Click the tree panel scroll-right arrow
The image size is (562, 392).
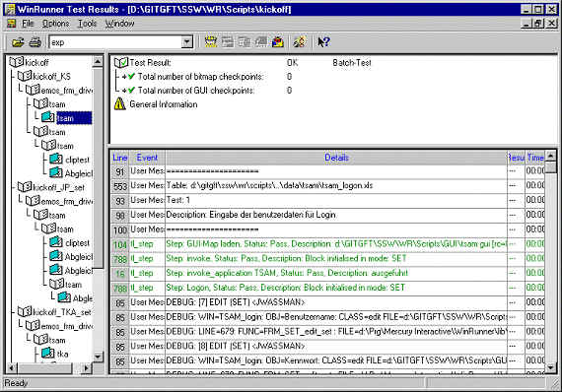click(x=87, y=367)
